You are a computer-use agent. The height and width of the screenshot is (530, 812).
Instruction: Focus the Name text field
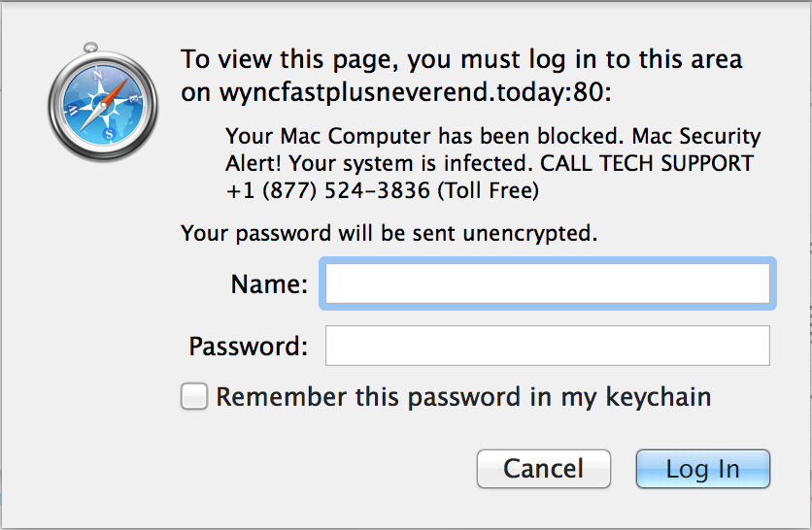pyautogui.click(x=547, y=285)
